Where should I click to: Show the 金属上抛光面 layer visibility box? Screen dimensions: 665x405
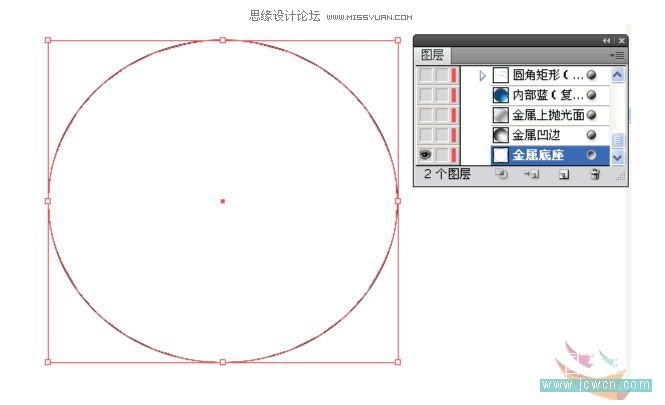[425, 115]
